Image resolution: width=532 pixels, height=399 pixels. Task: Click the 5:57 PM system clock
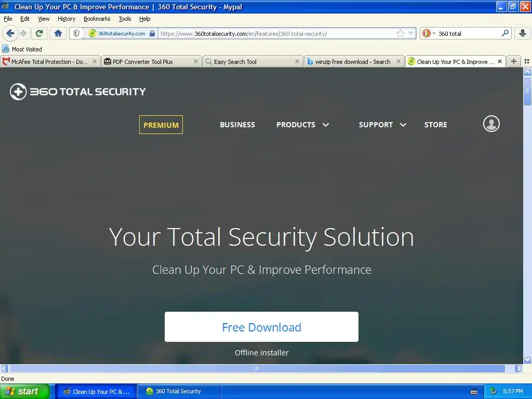513,391
